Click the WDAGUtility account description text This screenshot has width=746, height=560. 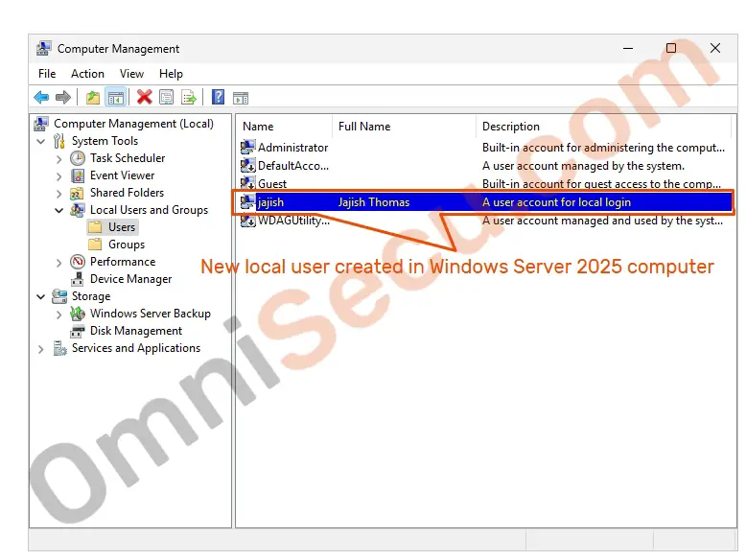[x=602, y=221]
